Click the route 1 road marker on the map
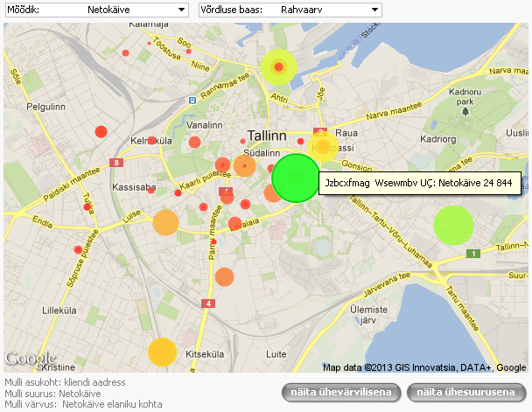532x412 pixels. pyautogui.click(x=473, y=254)
